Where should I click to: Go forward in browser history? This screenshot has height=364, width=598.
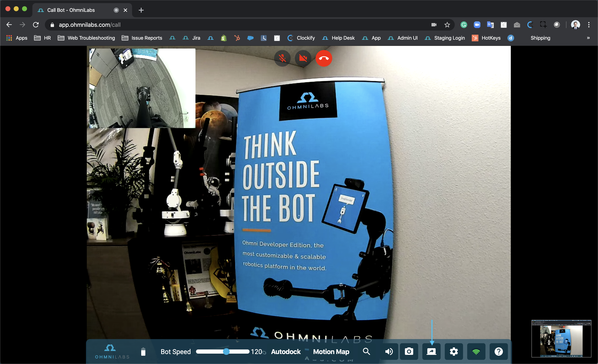[x=22, y=25]
